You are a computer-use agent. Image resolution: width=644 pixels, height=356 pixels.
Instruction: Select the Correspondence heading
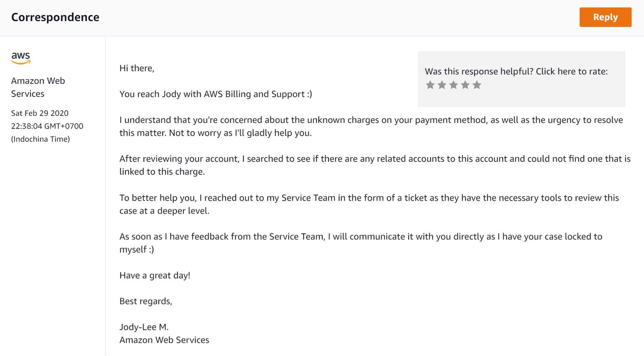pyautogui.click(x=55, y=17)
